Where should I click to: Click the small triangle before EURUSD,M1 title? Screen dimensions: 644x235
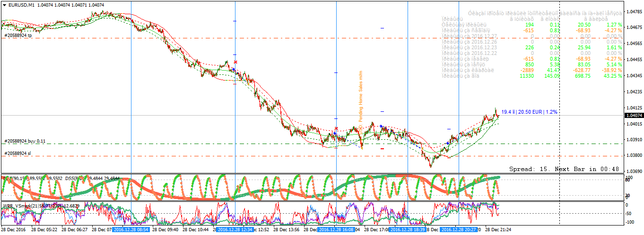click(4, 5)
